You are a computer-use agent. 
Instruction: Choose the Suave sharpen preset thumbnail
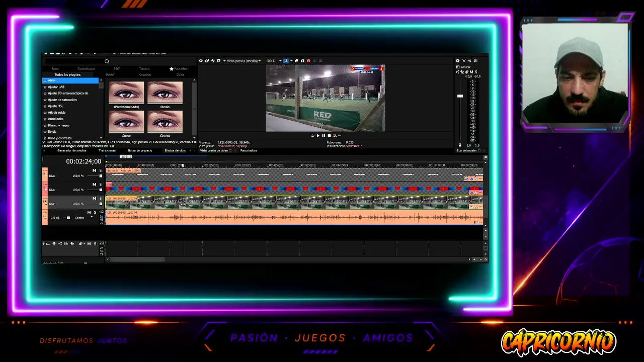[x=126, y=122]
